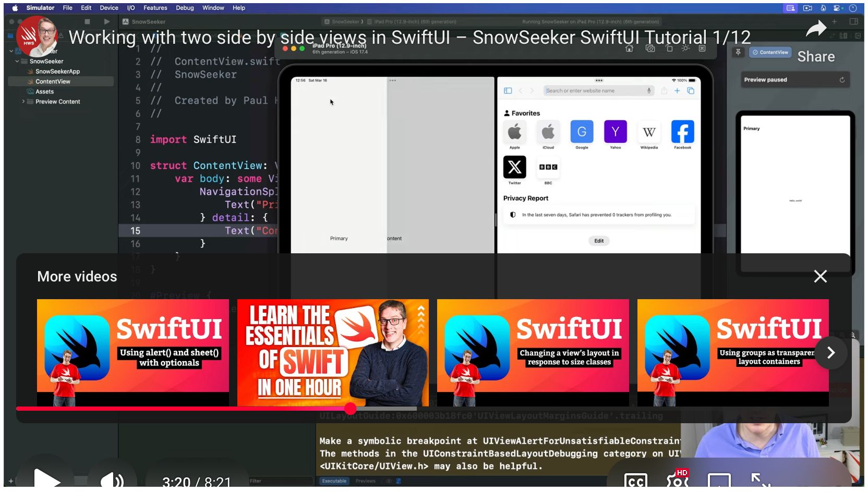Viewport: 868px width, 492px height.
Task: Click the Simulator home button icon
Action: [x=630, y=48]
